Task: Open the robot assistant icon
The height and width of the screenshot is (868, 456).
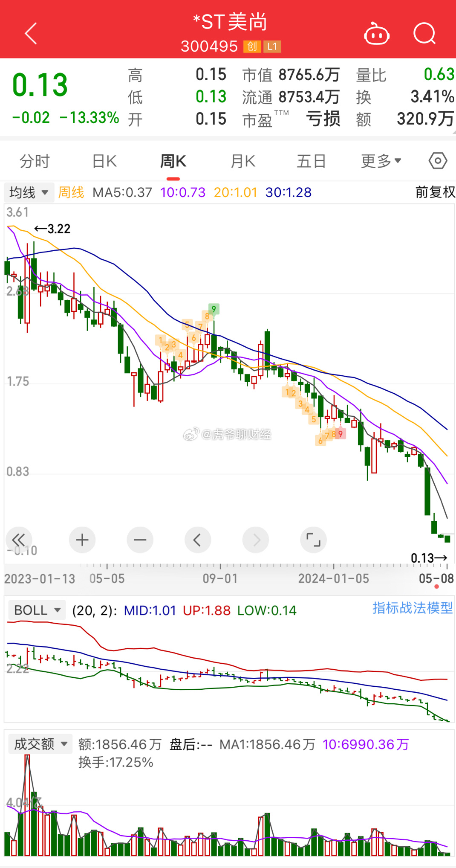Action: pyautogui.click(x=377, y=34)
